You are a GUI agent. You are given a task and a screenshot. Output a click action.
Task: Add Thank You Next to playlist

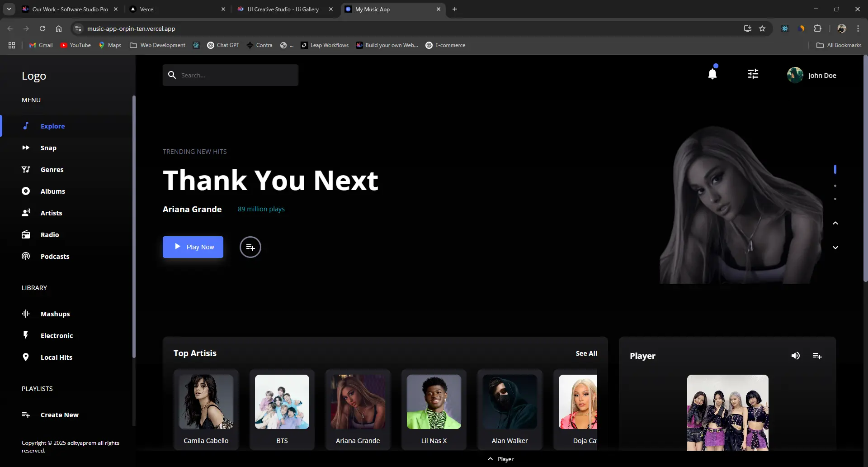[x=250, y=247]
